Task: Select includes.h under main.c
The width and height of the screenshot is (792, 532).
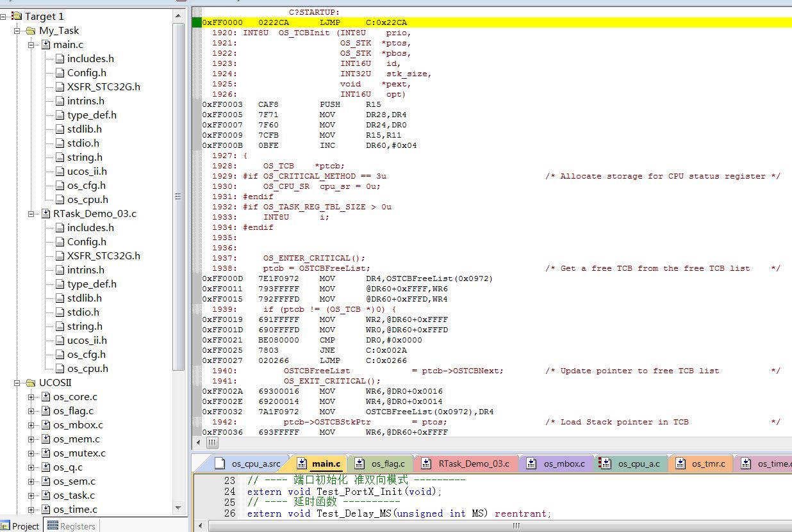Action: tap(90, 59)
